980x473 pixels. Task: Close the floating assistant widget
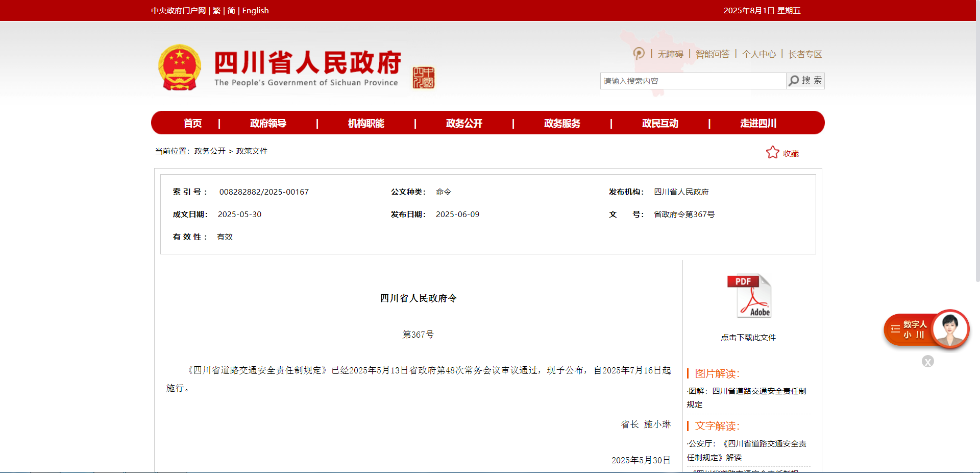(927, 362)
